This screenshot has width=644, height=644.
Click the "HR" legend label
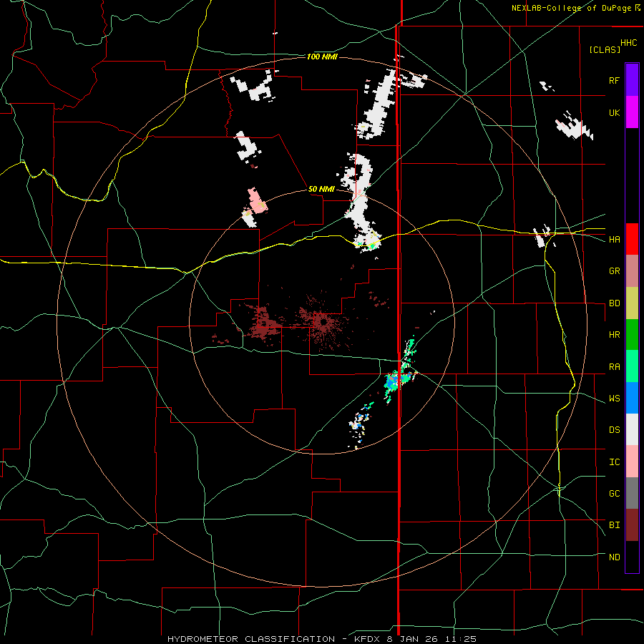(x=614, y=335)
